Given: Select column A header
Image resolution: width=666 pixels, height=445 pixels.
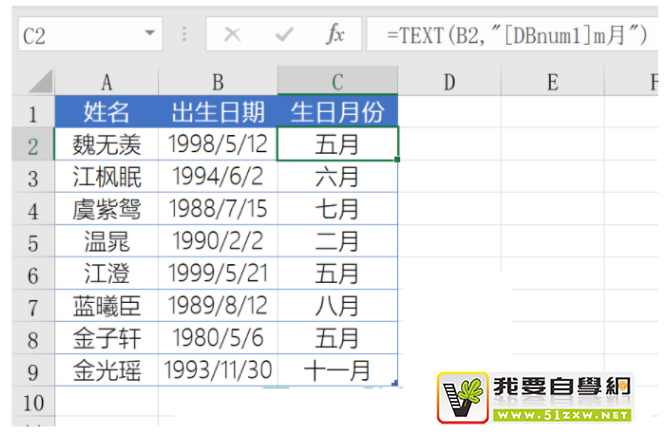Looking at the screenshot, I should [x=106, y=82].
